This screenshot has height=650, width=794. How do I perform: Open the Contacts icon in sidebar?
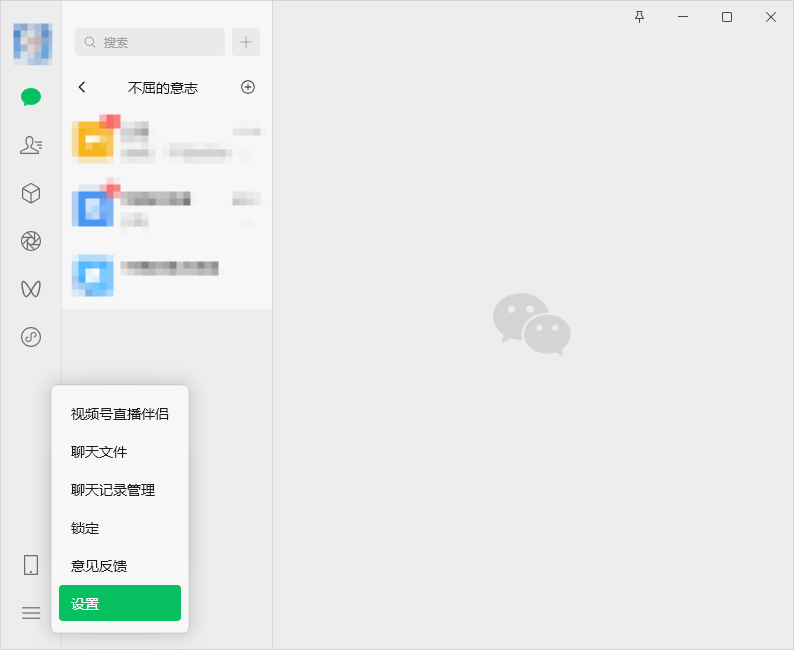pos(31,145)
